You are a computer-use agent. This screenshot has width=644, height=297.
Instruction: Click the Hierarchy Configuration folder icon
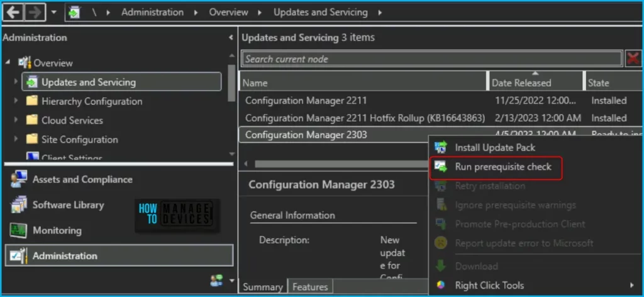click(x=31, y=101)
